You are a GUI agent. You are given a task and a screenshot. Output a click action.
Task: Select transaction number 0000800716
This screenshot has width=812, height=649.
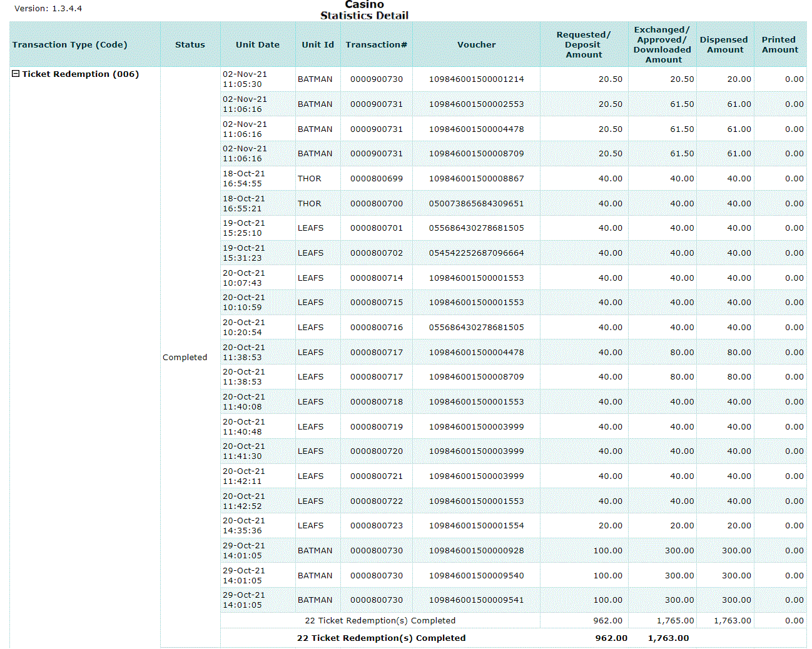(377, 328)
